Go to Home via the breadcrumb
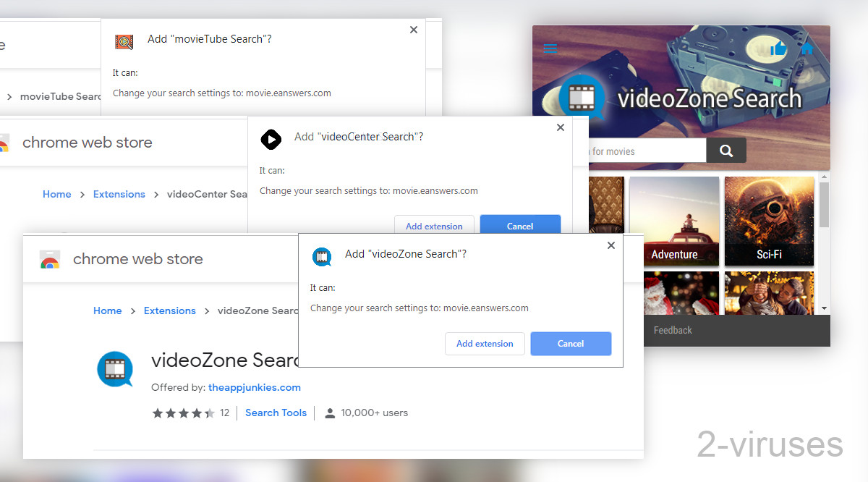The height and width of the screenshot is (482, 868). [108, 310]
